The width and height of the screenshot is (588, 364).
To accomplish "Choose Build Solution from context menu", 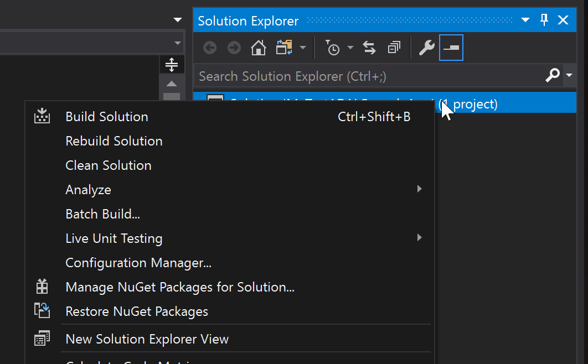I will pyautogui.click(x=230, y=117).
